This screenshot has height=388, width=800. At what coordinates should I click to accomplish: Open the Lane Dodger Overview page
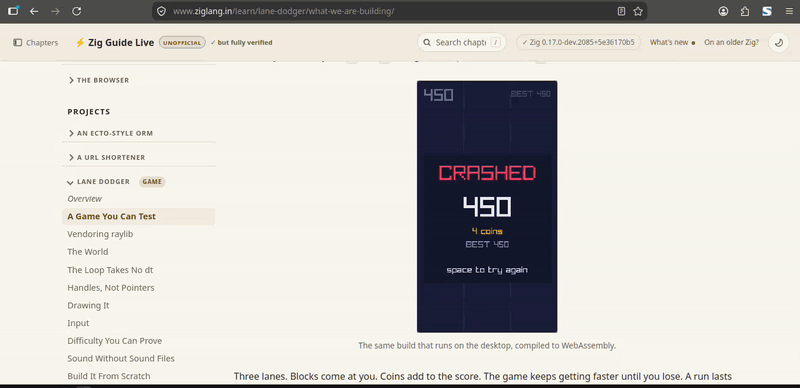(x=85, y=199)
